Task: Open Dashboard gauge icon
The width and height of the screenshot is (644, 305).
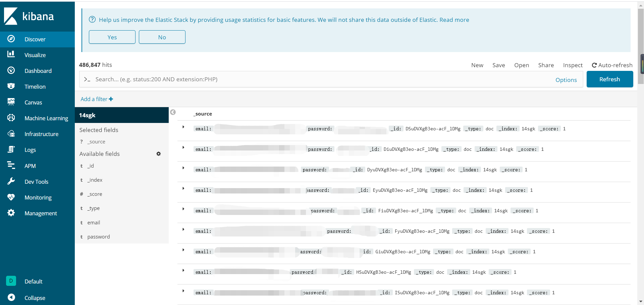Action: click(11, 71)
